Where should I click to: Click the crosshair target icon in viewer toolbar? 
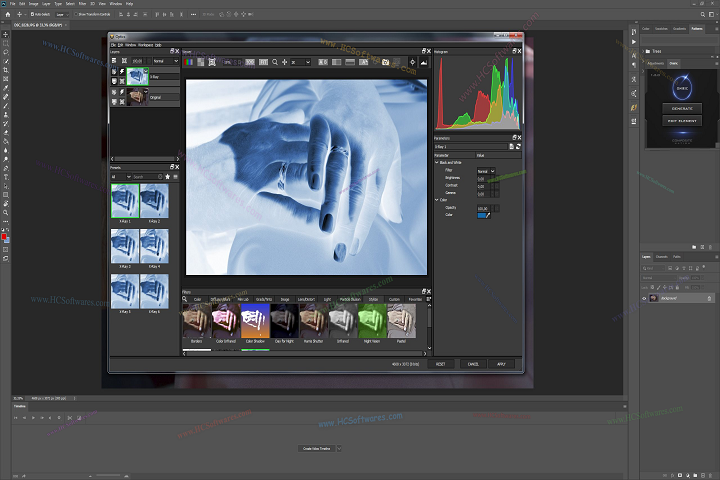click(x=412, y=62)
